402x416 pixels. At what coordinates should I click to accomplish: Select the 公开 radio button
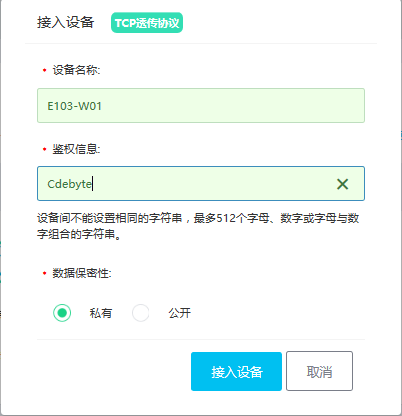[x=140, y=313]
